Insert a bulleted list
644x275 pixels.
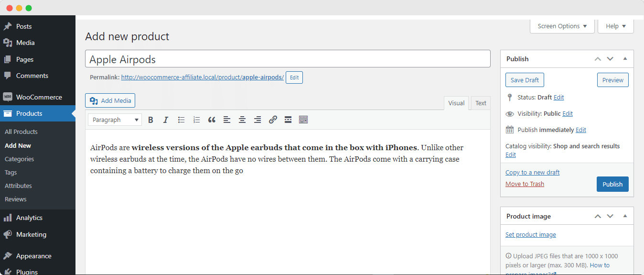click(181, 120)
